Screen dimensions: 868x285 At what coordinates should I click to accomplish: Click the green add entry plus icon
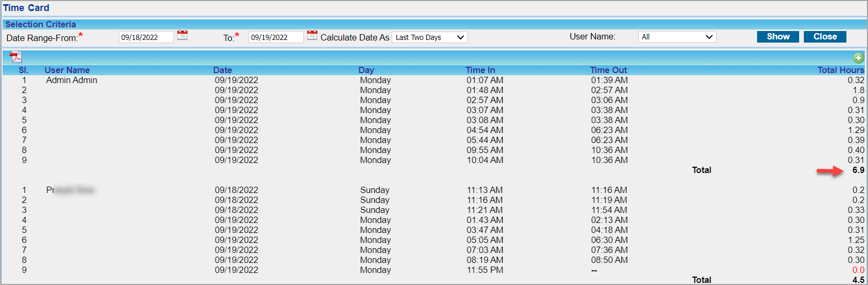[x=858, y=58]
